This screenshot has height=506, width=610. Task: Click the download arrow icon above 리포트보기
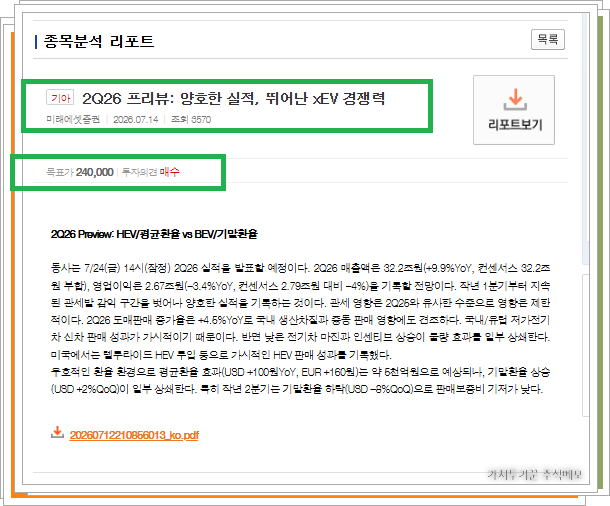[515, 100]
